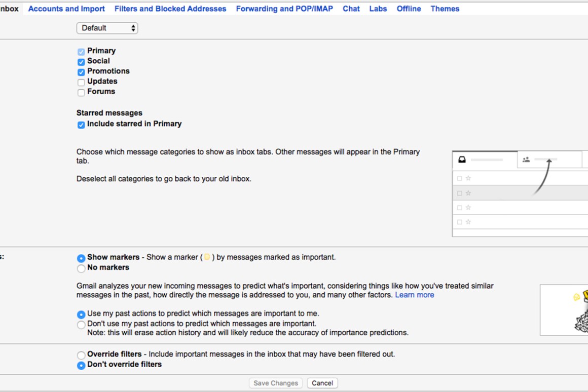Click the Save Changes button

(276, 383)
